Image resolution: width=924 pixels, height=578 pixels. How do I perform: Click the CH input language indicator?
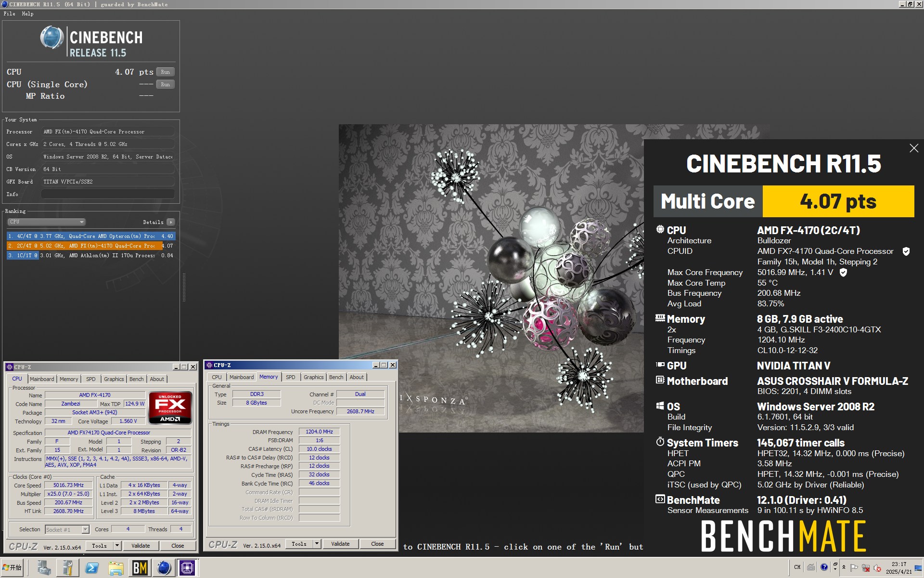pyautogui.click(x=797, y=567)
